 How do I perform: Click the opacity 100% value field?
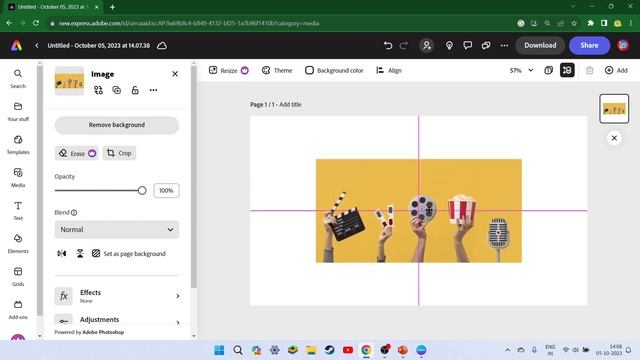[166, 191]
